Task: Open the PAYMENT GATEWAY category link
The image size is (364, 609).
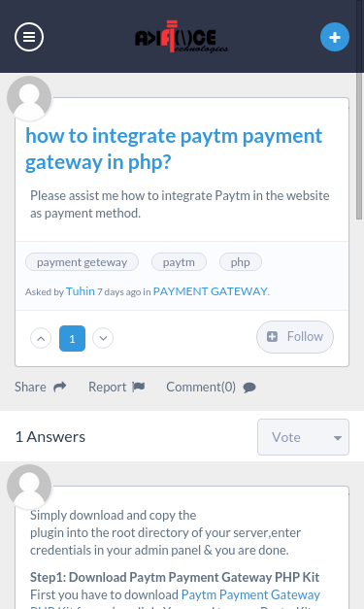Action: click(x=211, y=291)
